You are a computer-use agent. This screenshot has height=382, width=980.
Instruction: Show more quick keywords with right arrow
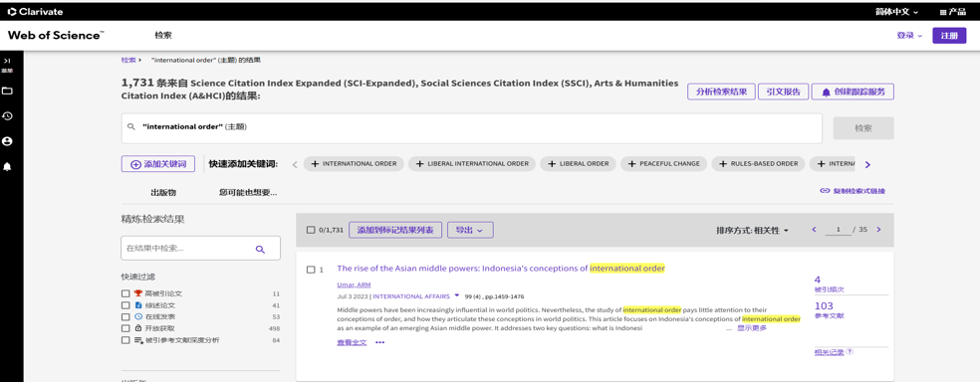[x=867, y=165]
